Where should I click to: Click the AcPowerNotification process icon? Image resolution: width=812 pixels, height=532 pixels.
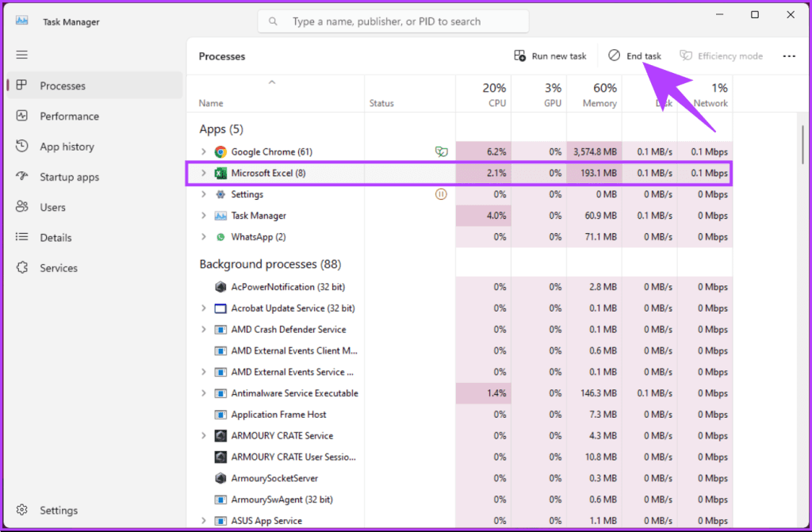click(x=220, y=287)
